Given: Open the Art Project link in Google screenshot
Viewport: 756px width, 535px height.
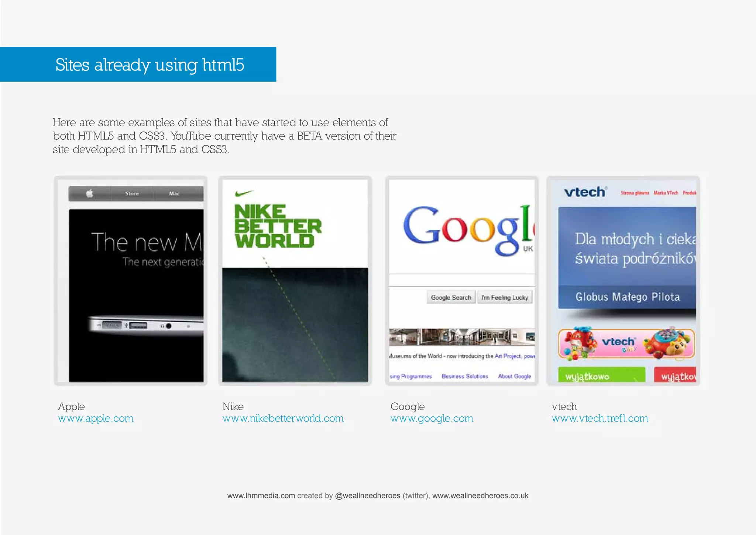Looking at the screenshot, I should (508, 356).
